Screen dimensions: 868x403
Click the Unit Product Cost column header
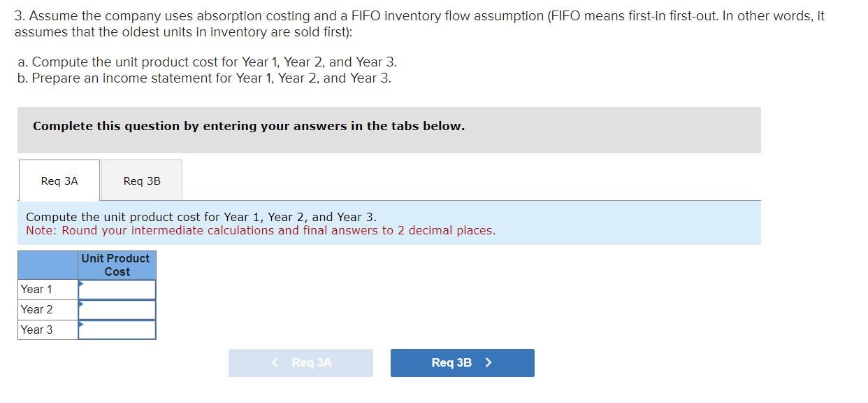click(x=116, y=265)
